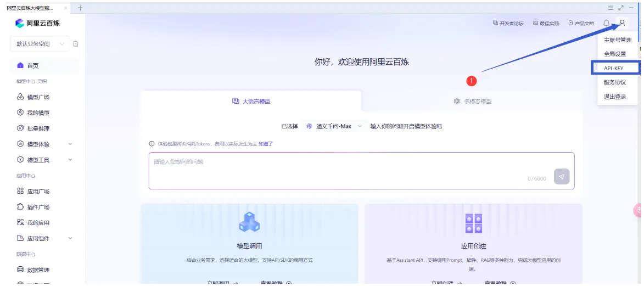Expand the 模型体验 submenu chevron
The height and width of the screenshot is (286, 644).
click(70, 144)
